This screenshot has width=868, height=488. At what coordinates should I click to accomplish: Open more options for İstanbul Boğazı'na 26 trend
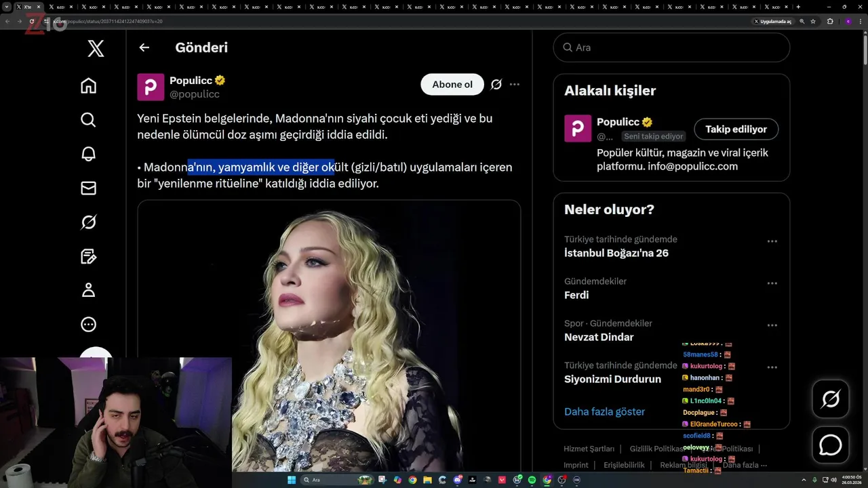click(x=772, y=241)
